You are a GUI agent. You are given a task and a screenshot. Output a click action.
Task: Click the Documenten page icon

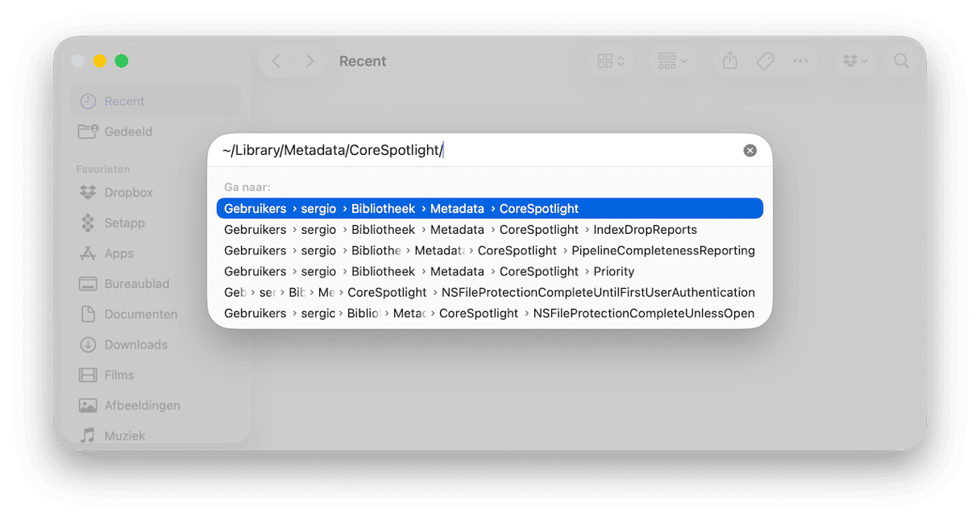pos(88,314)
